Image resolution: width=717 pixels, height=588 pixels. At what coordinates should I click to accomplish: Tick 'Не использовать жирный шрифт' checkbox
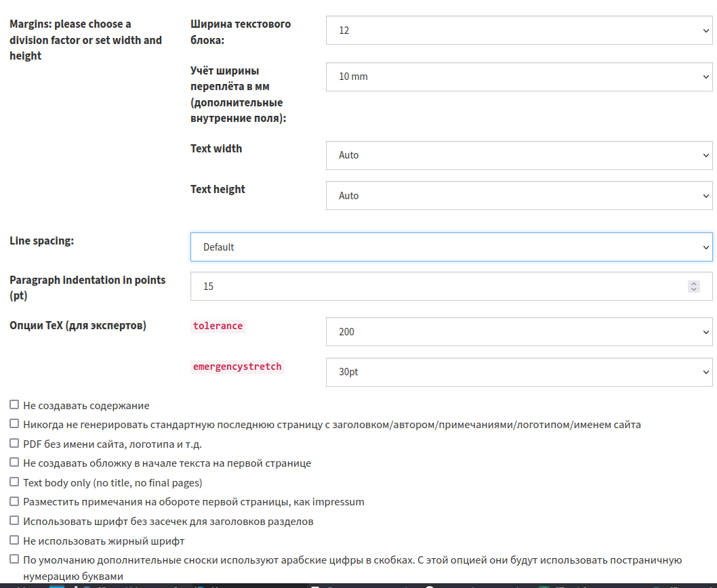[x=14, y=541]
